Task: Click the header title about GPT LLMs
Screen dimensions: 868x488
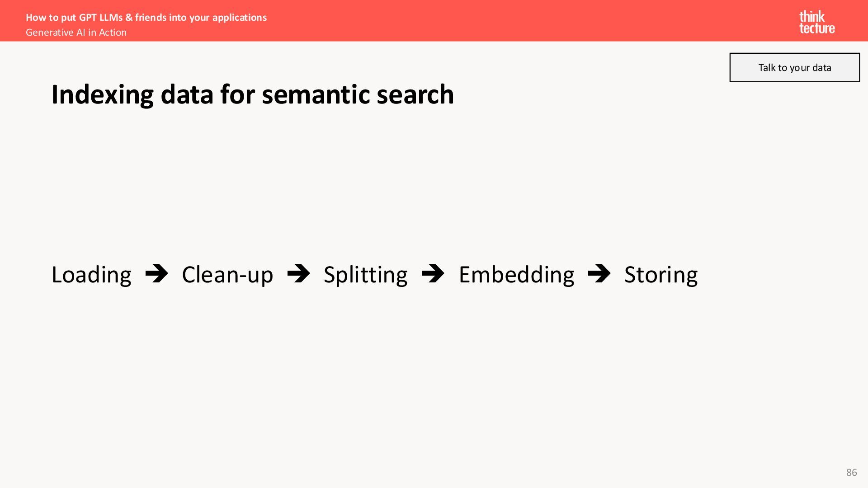Action: [x=146, y=18]
